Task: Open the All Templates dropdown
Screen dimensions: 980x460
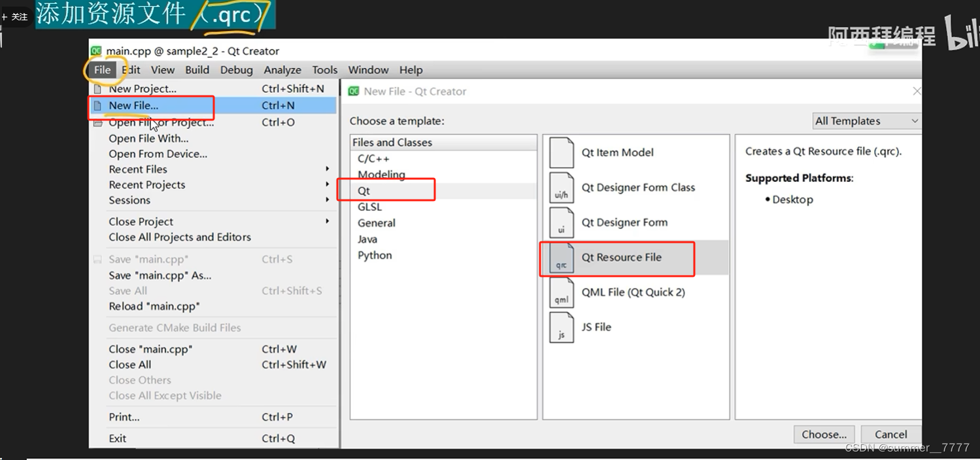Action: click(866, 121)
